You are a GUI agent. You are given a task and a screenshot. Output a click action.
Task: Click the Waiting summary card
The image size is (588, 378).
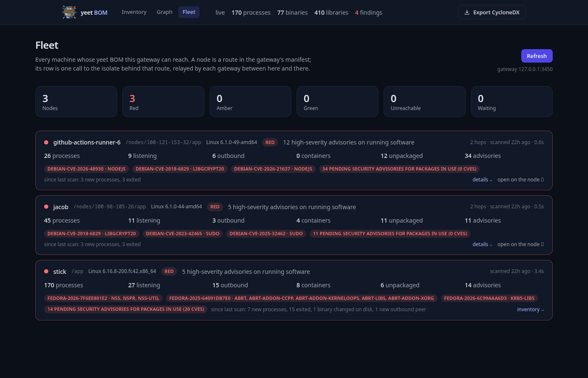pos(512,102)
